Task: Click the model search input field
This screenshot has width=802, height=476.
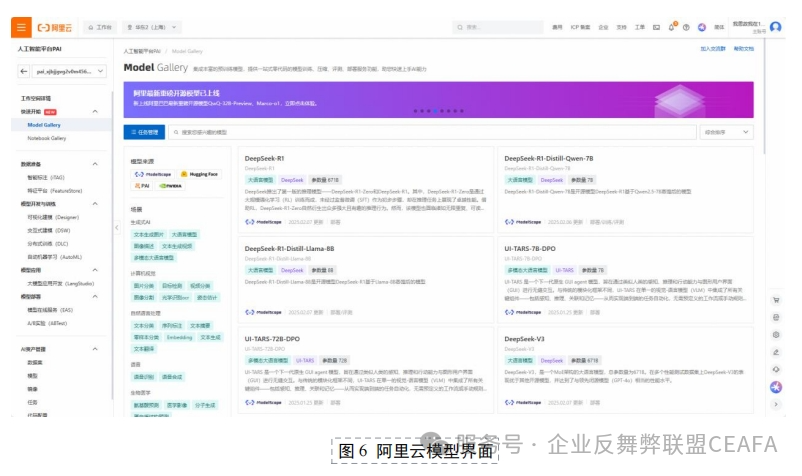Action: point(432,132)
